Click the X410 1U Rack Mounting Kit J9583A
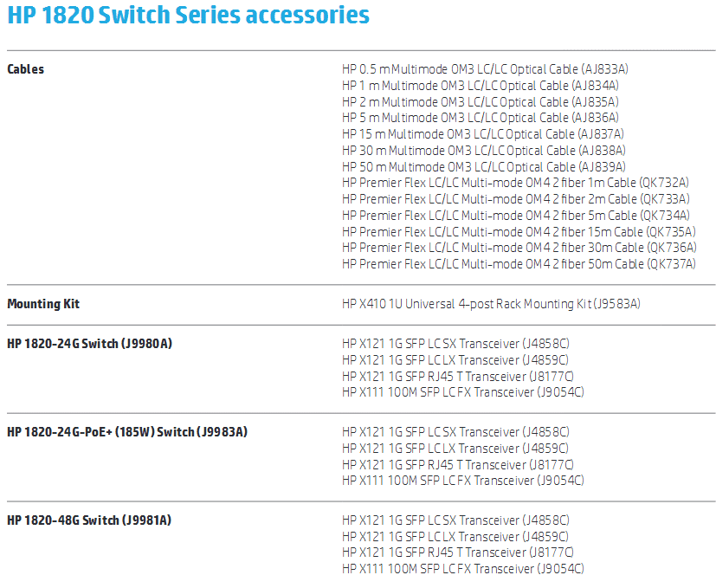The width and height of the screenshot is (716, 588). pos(492,304)
